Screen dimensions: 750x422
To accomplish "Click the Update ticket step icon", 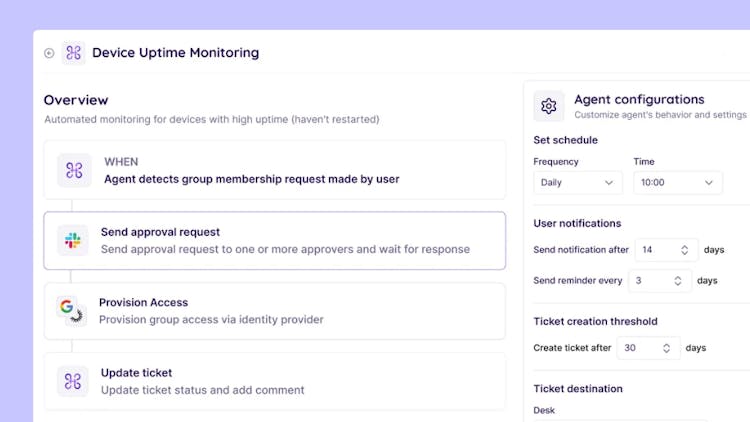I will (x=73, y=381).
